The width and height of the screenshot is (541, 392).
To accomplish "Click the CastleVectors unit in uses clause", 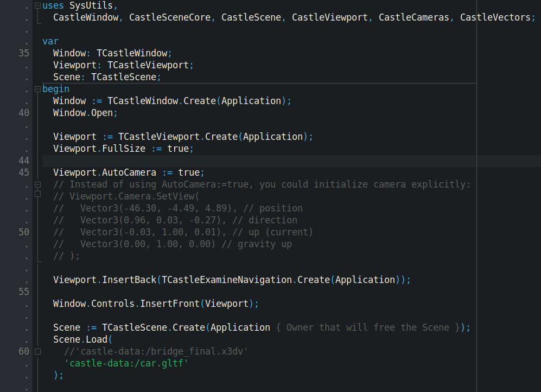I will point(495,17).
